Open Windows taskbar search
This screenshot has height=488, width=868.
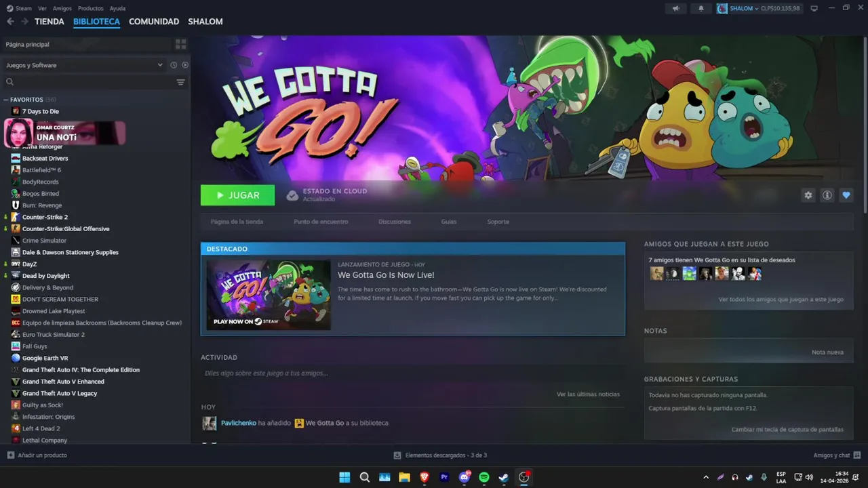pos(364,477)
